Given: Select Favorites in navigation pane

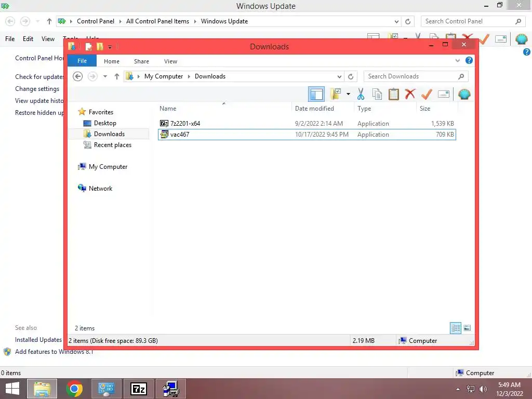Looking at the screenshot, I should [x=101, y=112].
